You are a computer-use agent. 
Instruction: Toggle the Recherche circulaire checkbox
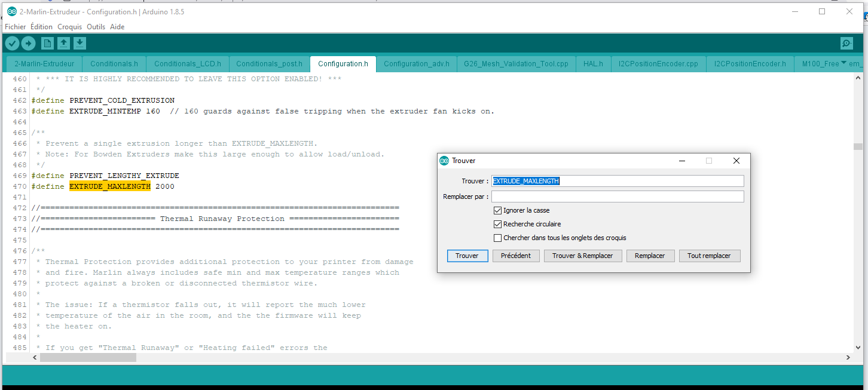click(x=497, y=224)
